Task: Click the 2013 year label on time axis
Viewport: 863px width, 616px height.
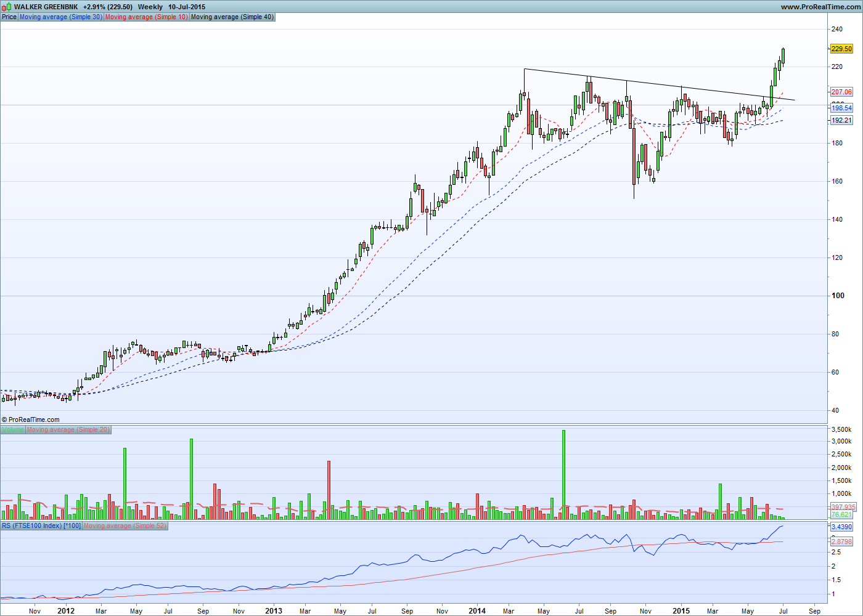Action: pyautogui.click(x=274, y=611)
